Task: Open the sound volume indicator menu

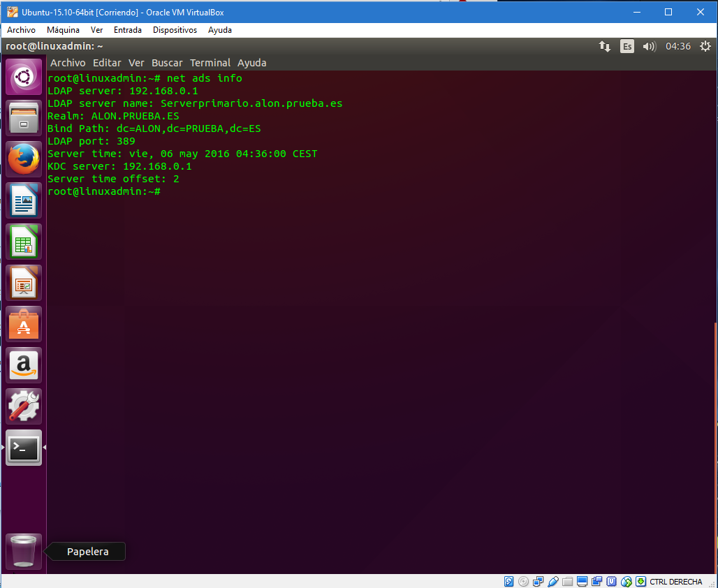Action: pyautogui.click(x=650, y=47)
